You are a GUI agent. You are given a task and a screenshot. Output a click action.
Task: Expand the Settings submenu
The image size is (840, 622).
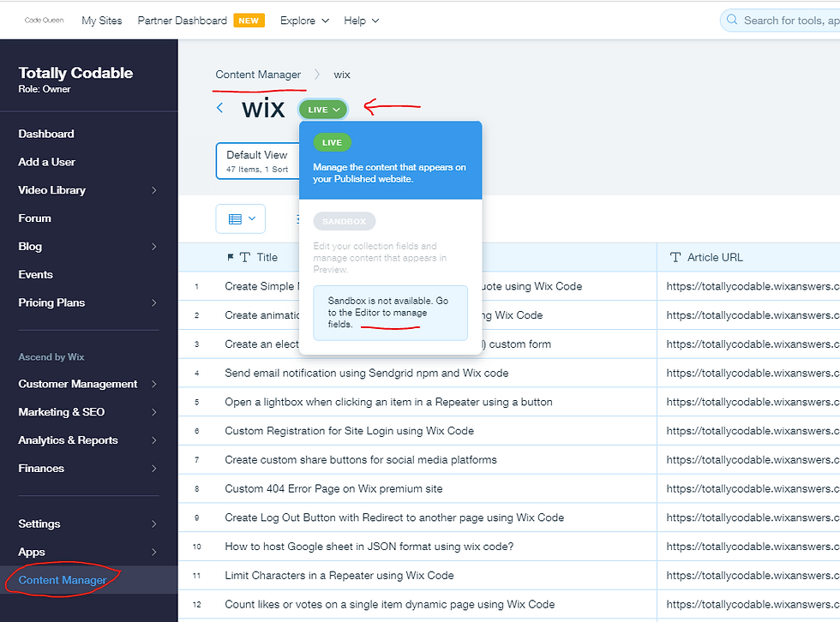tap(154, 523)
